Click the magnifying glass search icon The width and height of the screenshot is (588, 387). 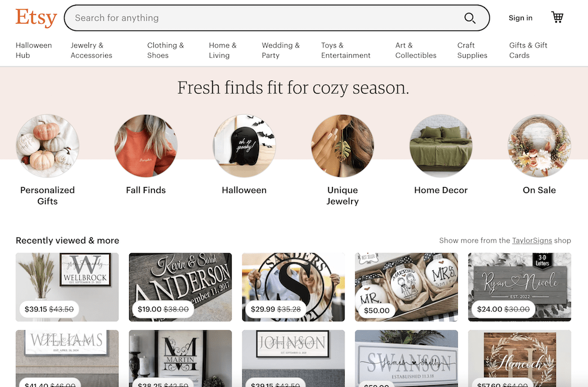pyautogui.click(x=470, y=18)
